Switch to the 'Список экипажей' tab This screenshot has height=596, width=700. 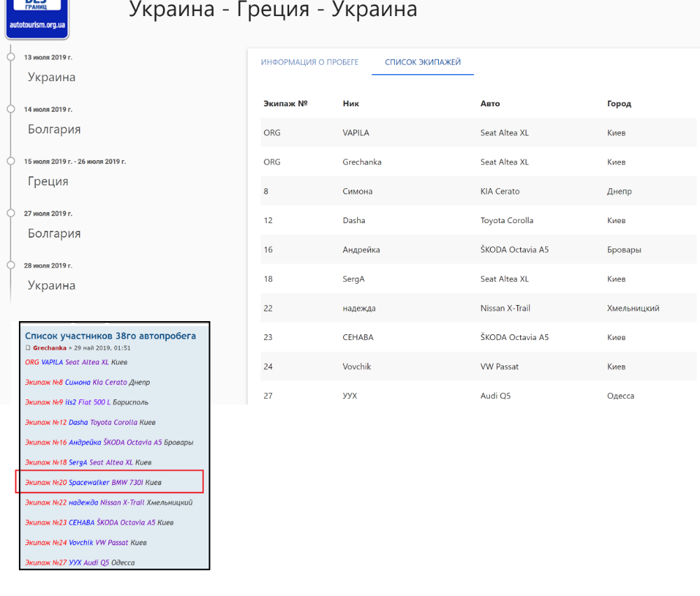pyautogui.click(x=422, y=62)
